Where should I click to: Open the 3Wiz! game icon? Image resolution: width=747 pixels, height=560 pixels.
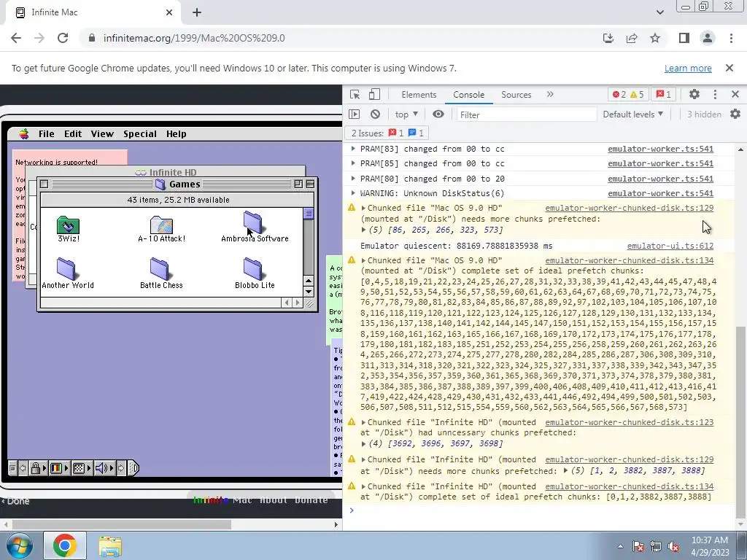tap(68, 225)
